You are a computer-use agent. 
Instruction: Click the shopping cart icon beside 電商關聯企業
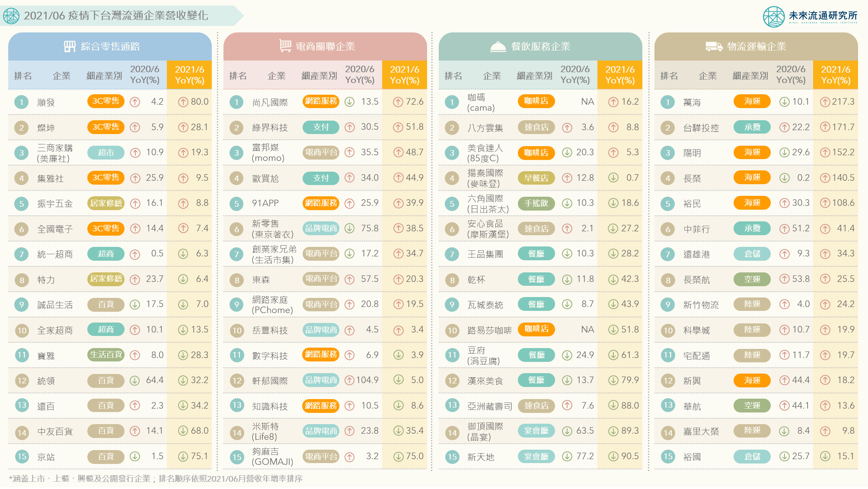(285, 46)
